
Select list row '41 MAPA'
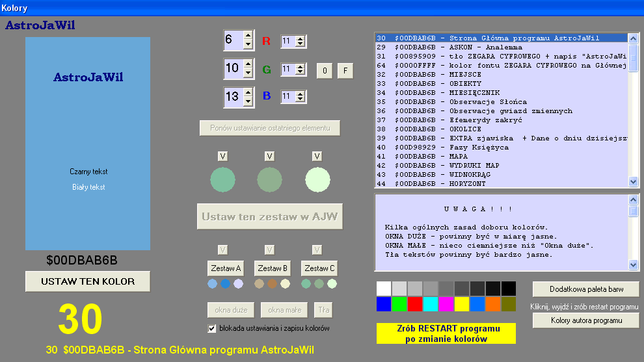(x=502, y=157)
